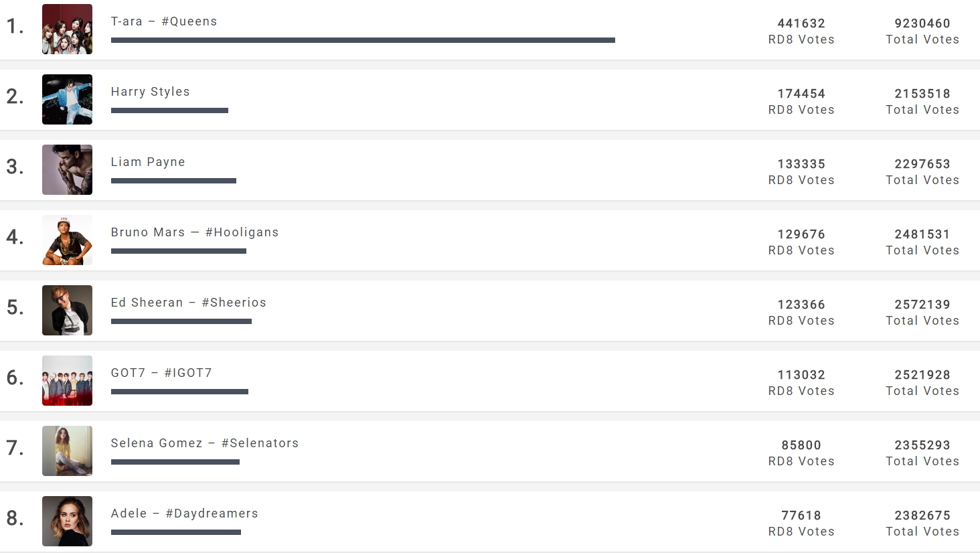980x553 pixels.
Task: Open the GOT7 – #IGOT7 title
Action: coord(161,373)
